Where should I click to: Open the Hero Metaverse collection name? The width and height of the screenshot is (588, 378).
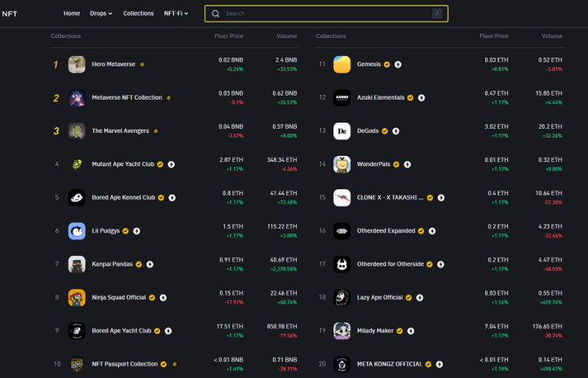coord(113,64)
